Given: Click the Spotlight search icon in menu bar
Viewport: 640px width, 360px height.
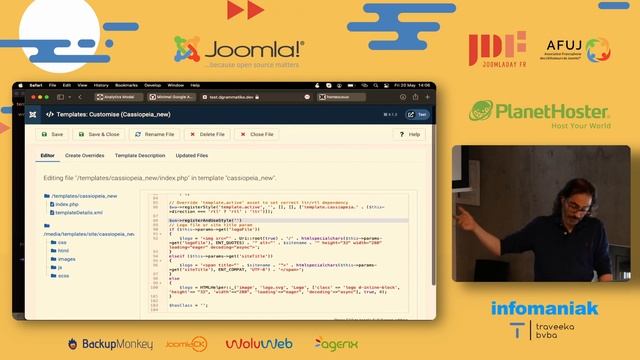Looking at the screenshot, I should (x=376, y=85).
